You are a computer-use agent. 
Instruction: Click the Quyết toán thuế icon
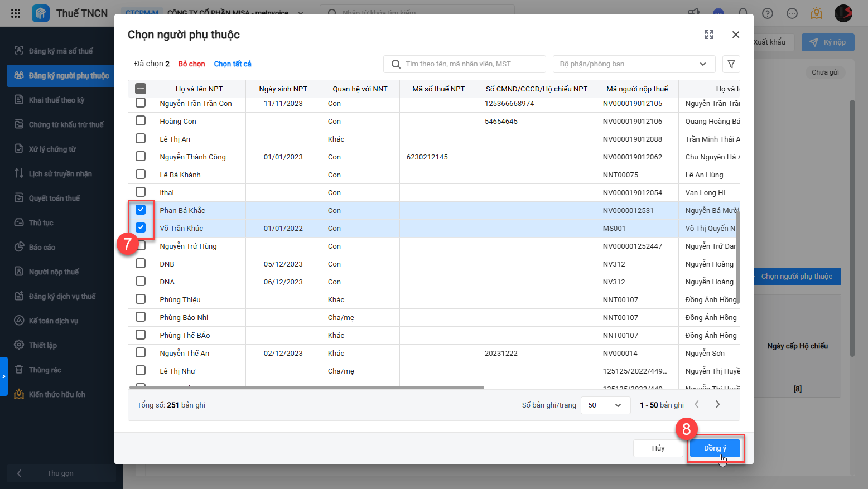(19, 198)
